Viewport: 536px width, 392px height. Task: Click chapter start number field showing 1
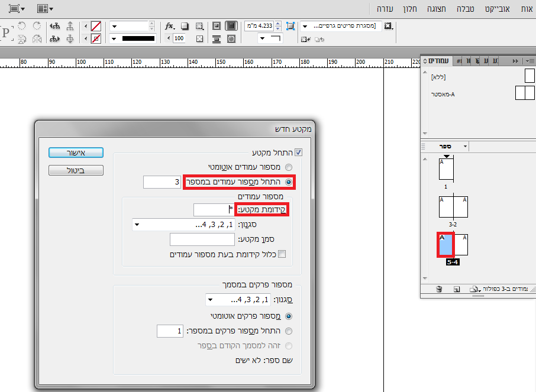pos(170,331)
